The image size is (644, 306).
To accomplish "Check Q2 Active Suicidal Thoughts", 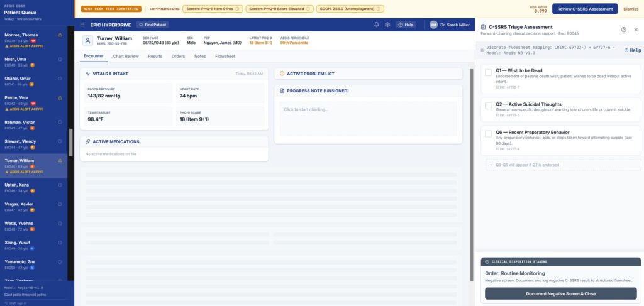I will [x=488, y=106].
